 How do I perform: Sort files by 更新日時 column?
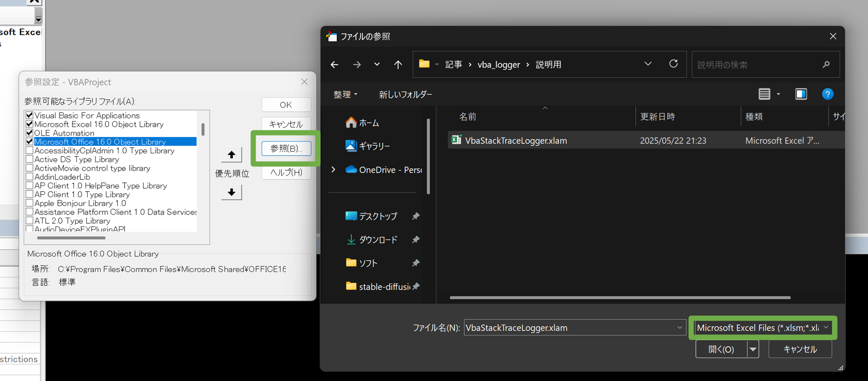658,116
